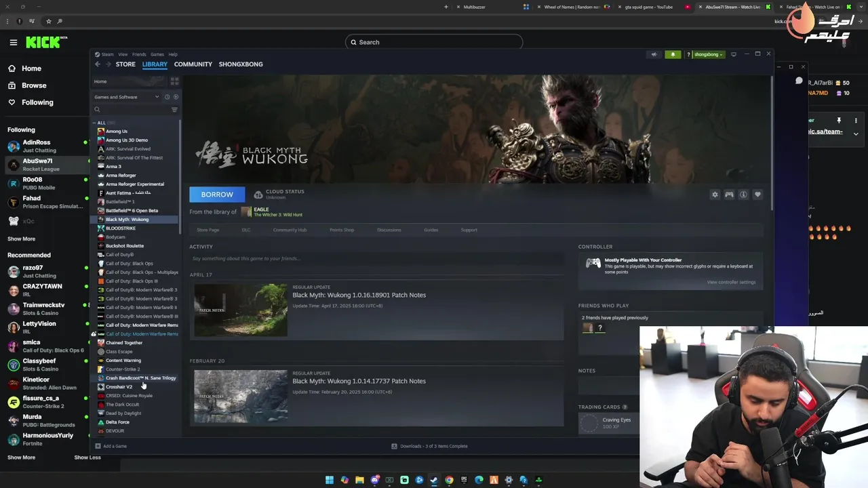This screenshot has height=488, width=868.
Task: Click Show More under Recommended
Action: click(21, 457)
